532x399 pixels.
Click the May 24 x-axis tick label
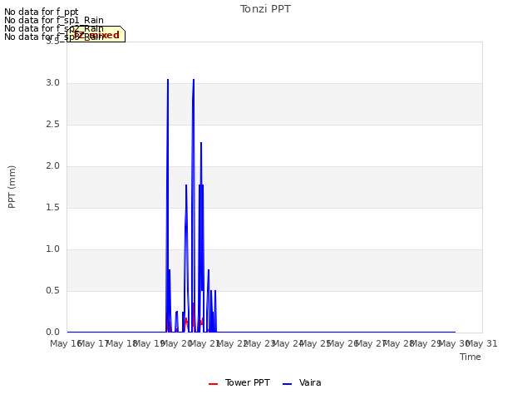(x=288, y=343)
